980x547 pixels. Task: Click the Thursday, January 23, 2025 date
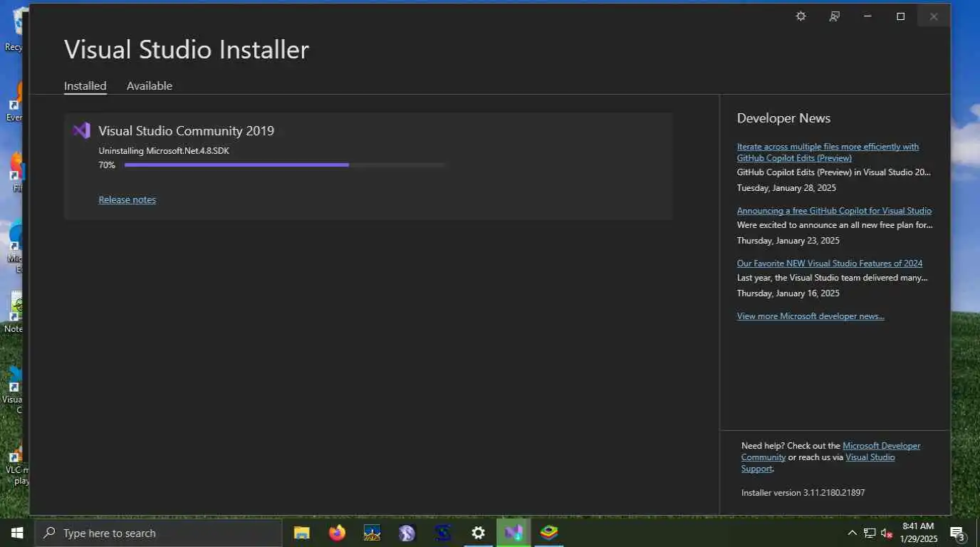(x=788, y=240)
